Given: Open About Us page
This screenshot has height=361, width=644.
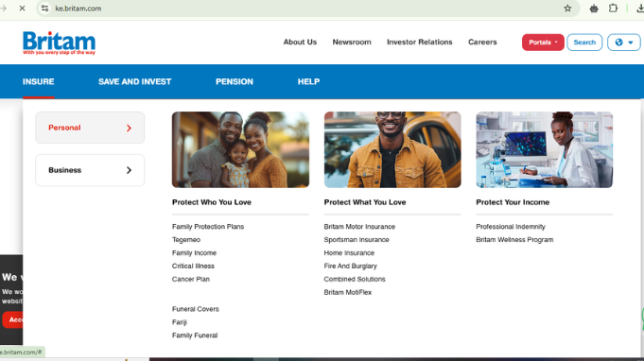Looking at the screenshot, I should pos(300,42).
